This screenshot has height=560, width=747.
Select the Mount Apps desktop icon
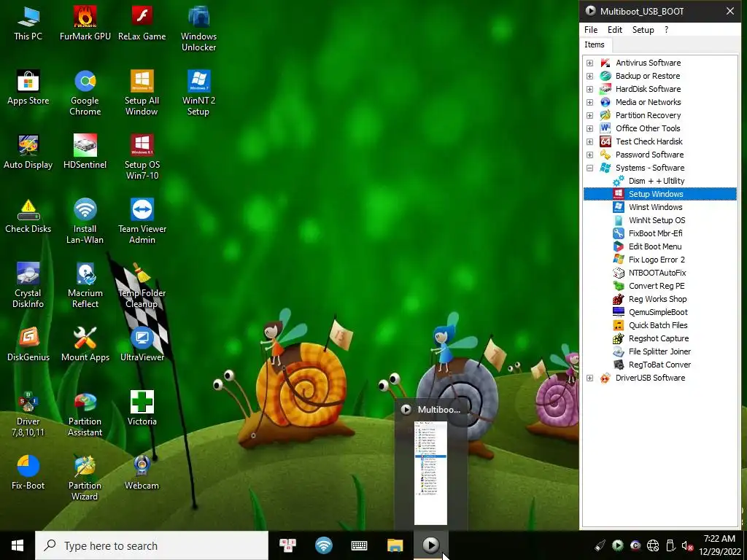click(x=85, y=344)
